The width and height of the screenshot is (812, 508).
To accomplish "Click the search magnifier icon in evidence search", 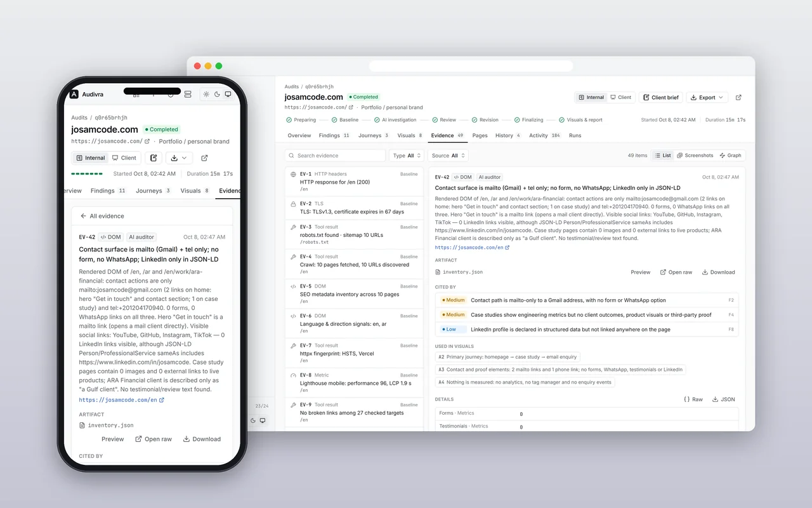I will point(291,156).
